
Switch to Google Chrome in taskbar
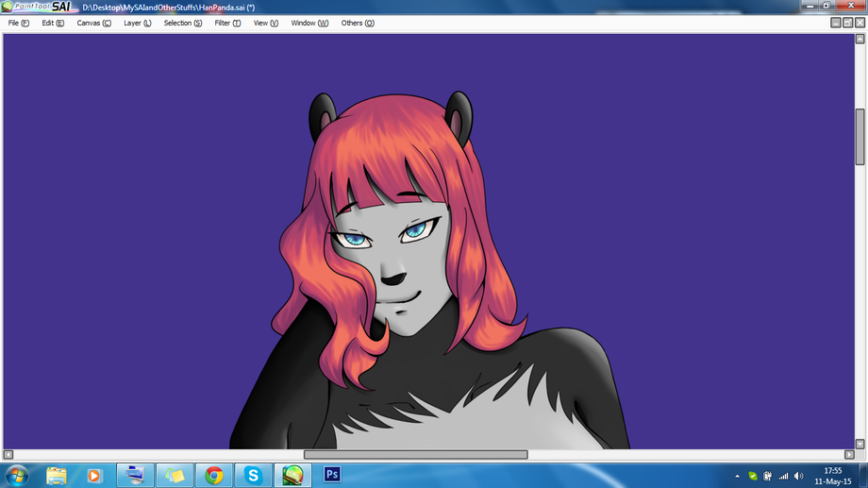coord(214,476)
